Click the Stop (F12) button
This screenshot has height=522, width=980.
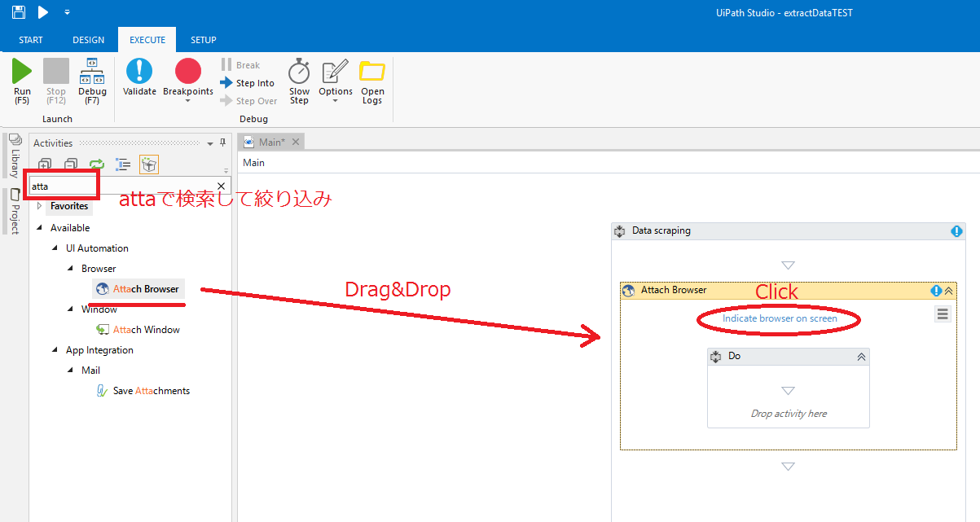(56, 82)
